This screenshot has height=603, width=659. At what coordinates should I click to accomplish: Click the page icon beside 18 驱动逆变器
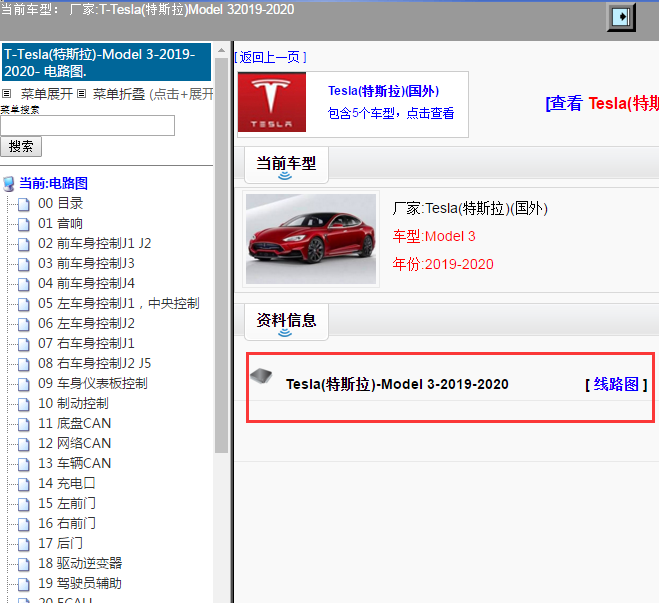click(23, 564)
